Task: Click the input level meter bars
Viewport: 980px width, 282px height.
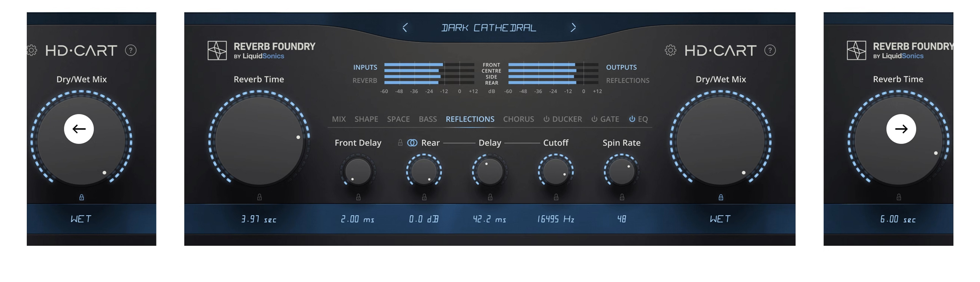Action: (x=429, y=73)
